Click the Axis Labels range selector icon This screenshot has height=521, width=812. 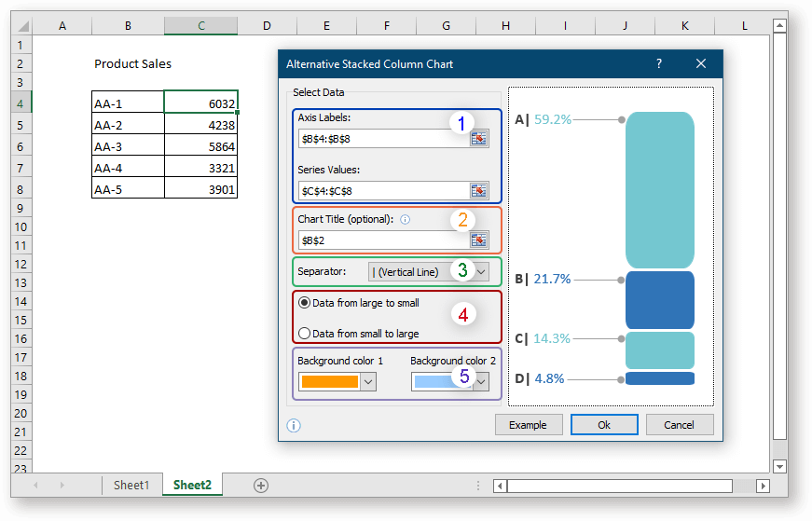pos(479,139)
